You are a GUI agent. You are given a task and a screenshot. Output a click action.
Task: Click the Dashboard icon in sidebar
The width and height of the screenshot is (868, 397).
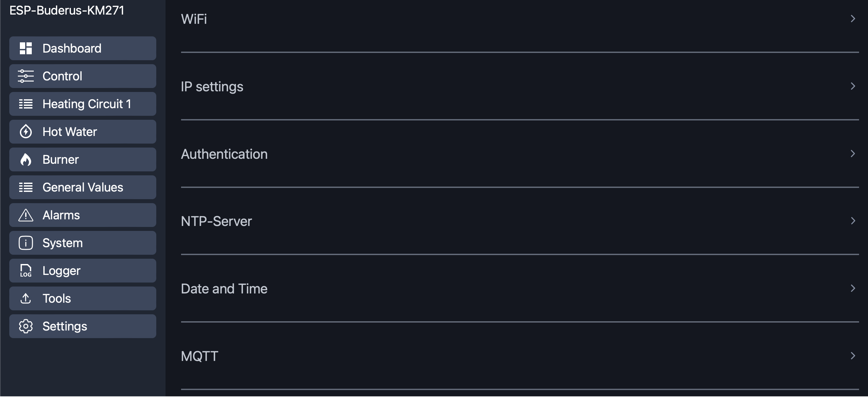[25, 48]
